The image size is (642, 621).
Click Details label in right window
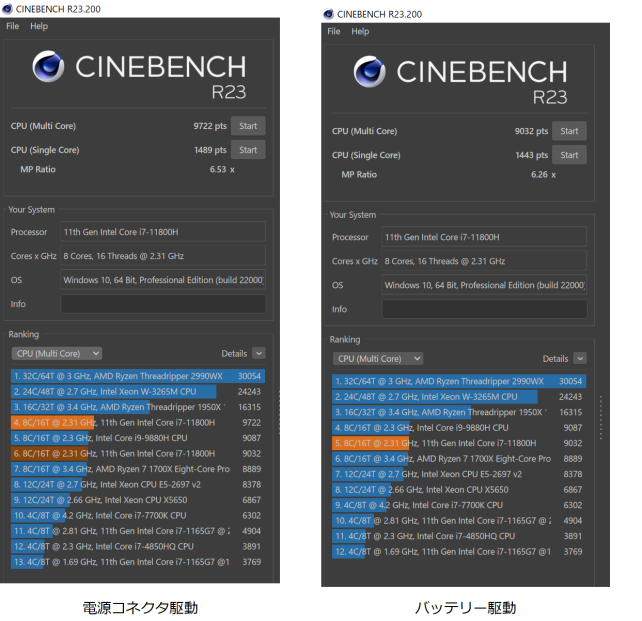click(x=555, y=359)
